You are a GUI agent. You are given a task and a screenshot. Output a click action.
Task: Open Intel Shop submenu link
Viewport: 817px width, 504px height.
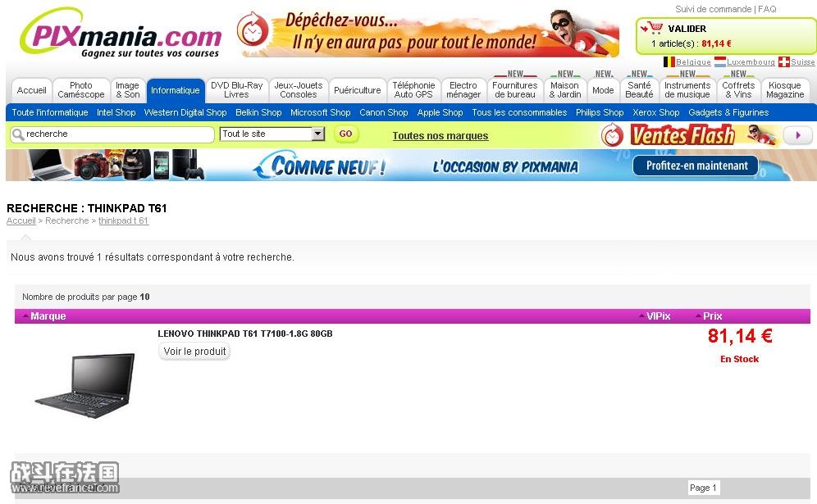click(x=116, y=112)
